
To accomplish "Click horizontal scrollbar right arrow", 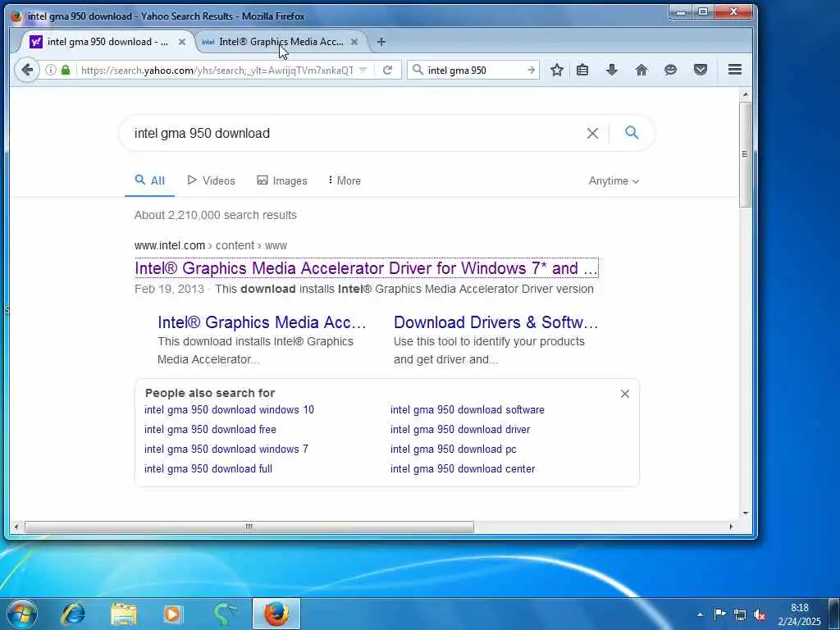I will [x=731, y=527].
